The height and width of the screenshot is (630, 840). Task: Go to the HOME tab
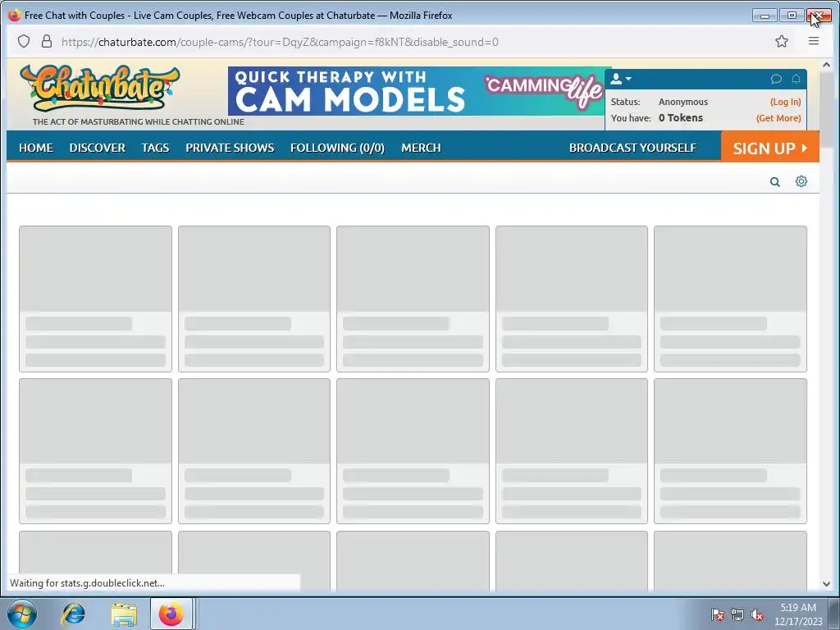tap(36, 148)
